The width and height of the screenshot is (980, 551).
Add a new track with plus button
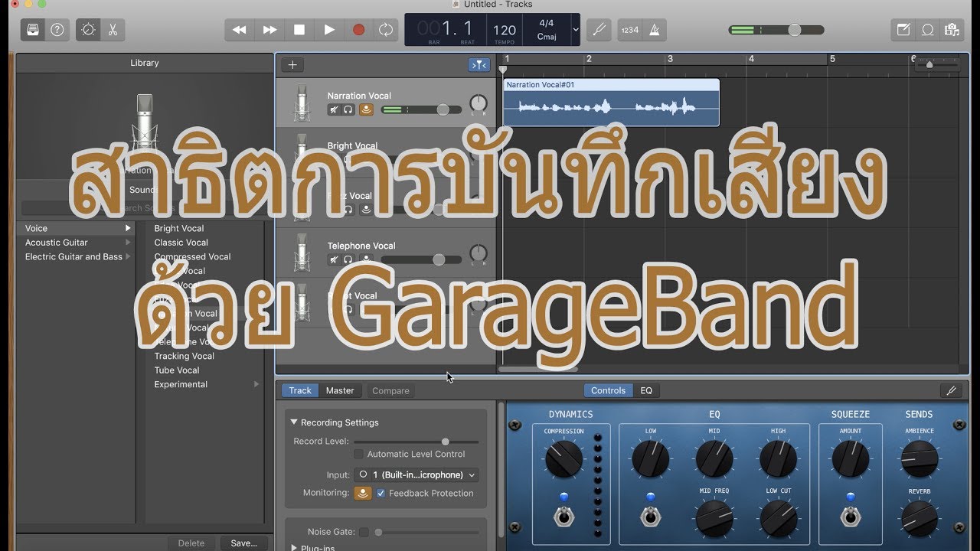[x=292, y=65]
